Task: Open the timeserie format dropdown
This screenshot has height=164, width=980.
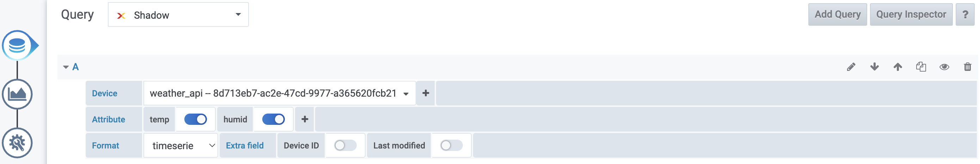Action: 181,145
